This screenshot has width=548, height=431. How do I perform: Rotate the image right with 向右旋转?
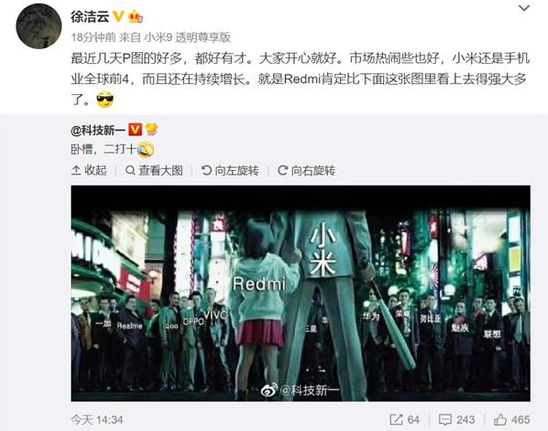(307, 171)
